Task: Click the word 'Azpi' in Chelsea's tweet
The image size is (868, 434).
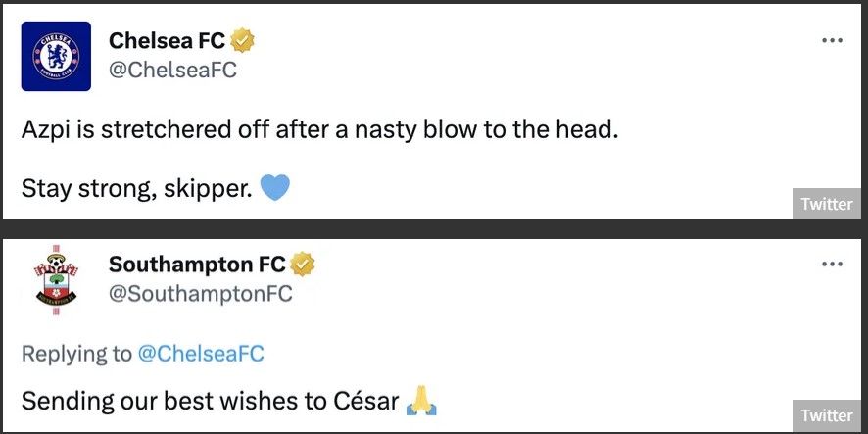Action: pos(46,129)
